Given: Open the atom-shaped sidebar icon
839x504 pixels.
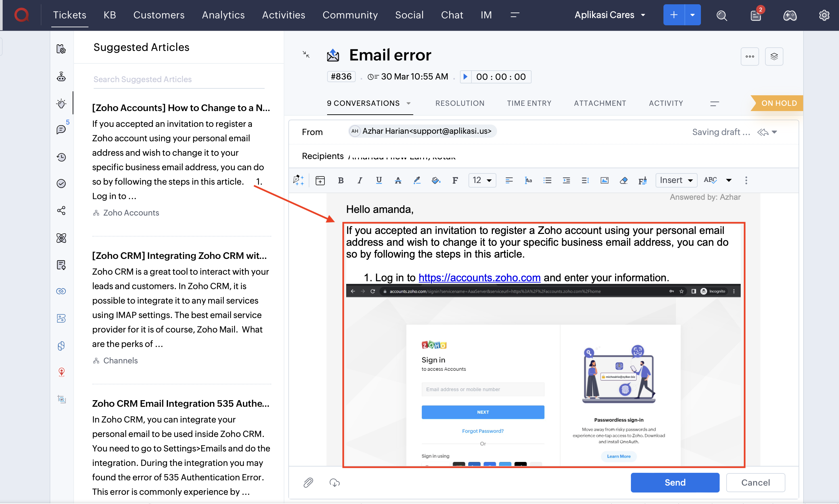Looking at the screenshot, I should 61,238.
